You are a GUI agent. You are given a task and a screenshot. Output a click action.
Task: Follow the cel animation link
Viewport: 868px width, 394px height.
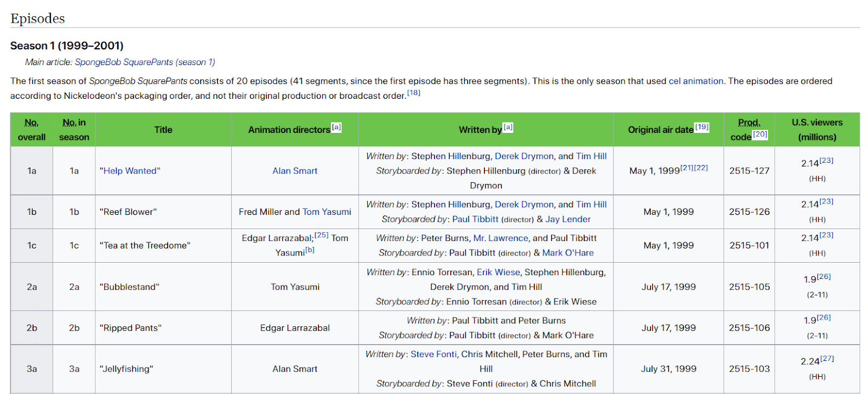(x=696, y=81)
